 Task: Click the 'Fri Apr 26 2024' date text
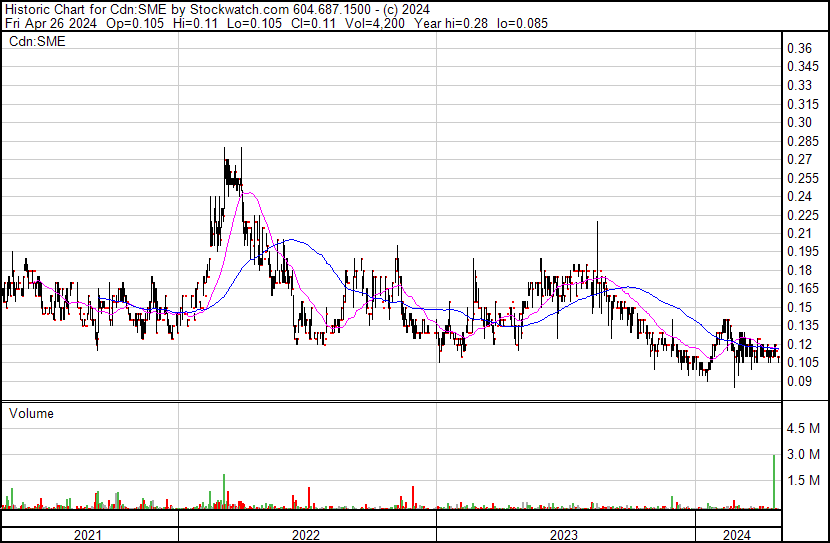coord(51,23)
